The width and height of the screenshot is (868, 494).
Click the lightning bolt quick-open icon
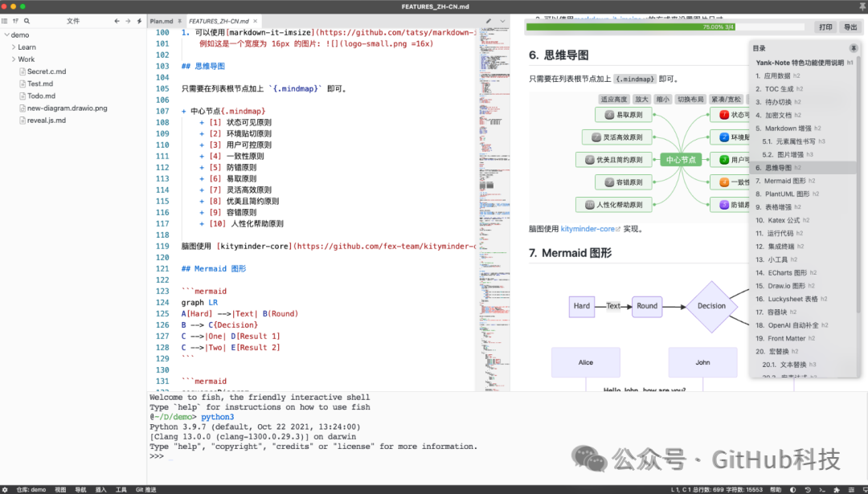pyautogui.click(x=139, y=21)
